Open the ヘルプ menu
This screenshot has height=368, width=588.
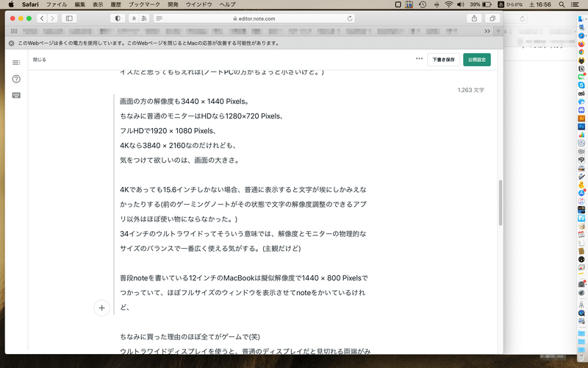click(x=227, y=4)
